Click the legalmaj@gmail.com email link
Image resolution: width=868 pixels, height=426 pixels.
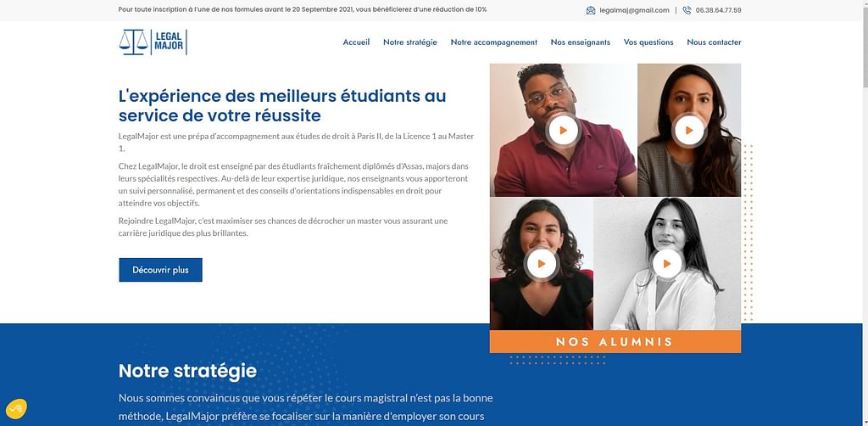634,10
